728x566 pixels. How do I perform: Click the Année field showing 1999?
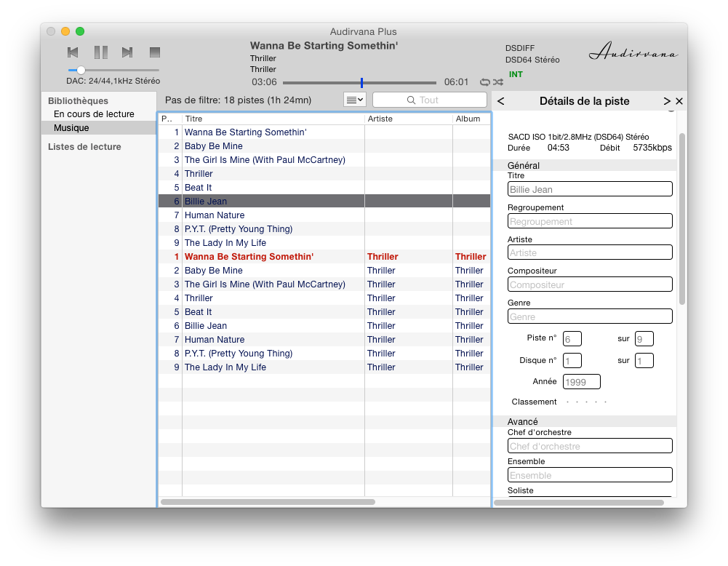coord(581,382)
